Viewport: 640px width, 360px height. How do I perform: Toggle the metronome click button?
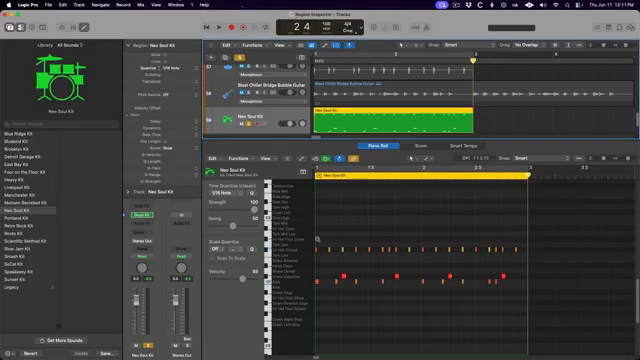coord(426,27)
